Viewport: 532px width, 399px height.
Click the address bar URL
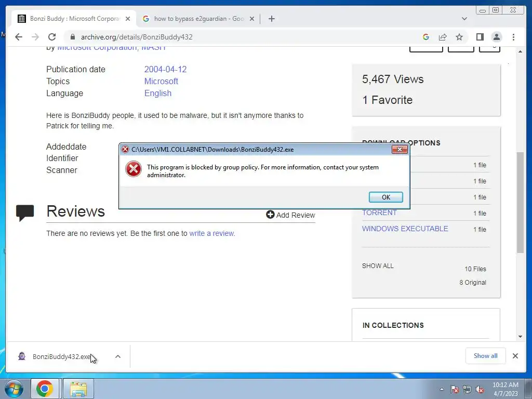point(137,37)
